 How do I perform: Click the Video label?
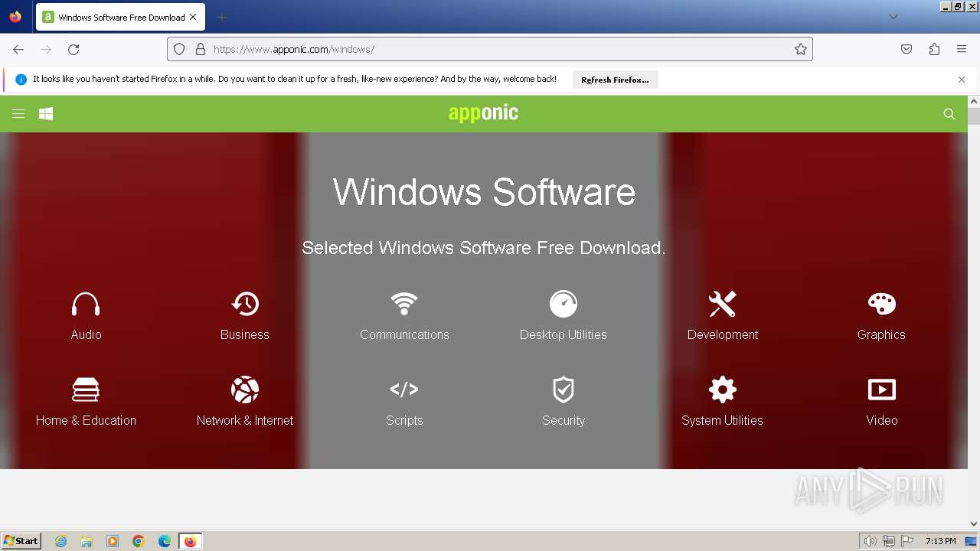[881, 420]
